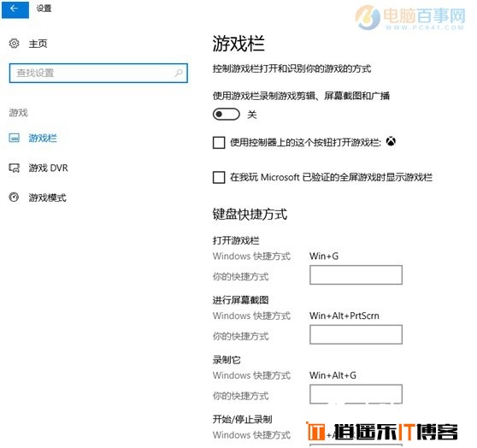This screenshot has height=448, width=477.
Task: Click the 查找设置 search field
Action: [98, 73]
